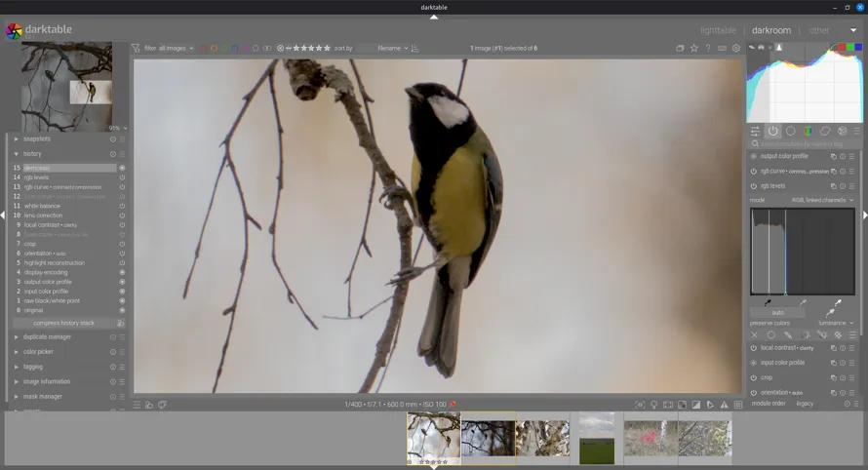
Task: Click the white point picker eyedropper
Action: pyautogui.click(x=837, y=302)
